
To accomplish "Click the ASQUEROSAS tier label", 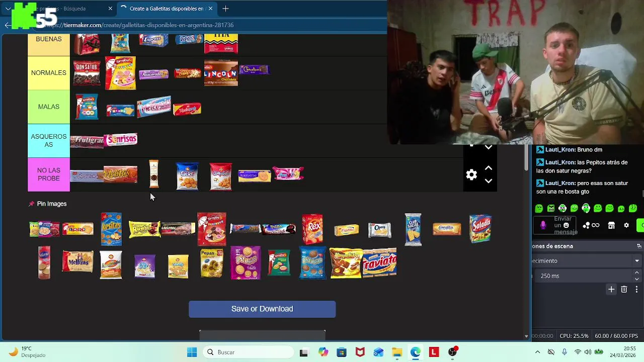I will point(49,140).
